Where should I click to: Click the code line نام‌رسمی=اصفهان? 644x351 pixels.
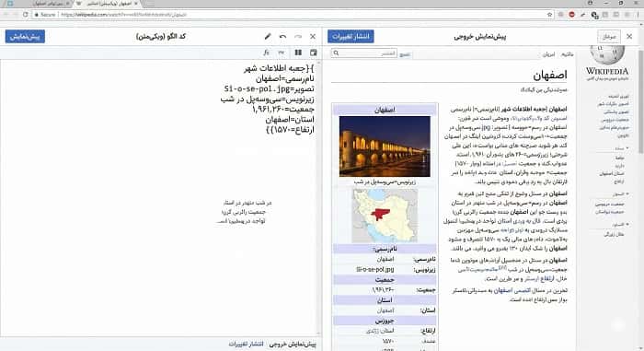pos(285,78)
